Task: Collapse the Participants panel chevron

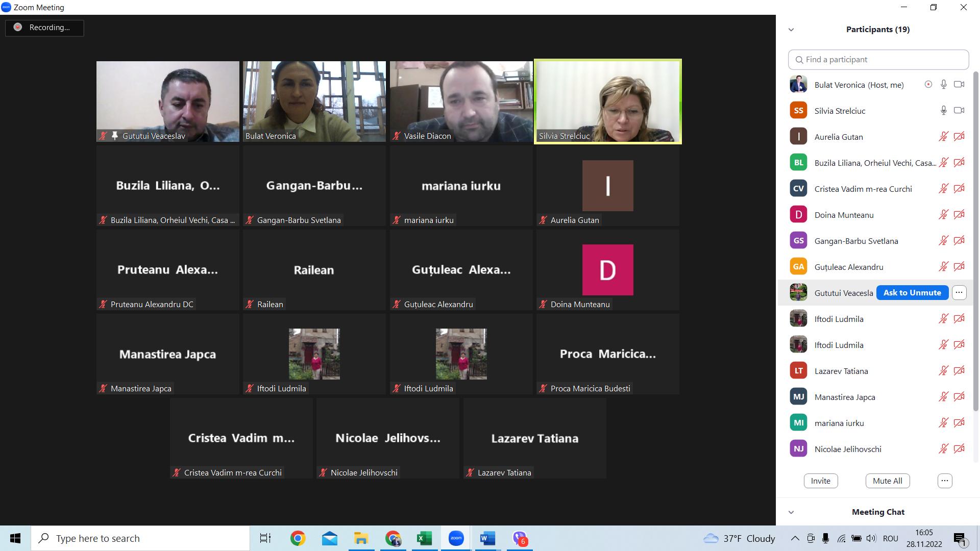Action: pyautogui.click(x=791, y=30)
